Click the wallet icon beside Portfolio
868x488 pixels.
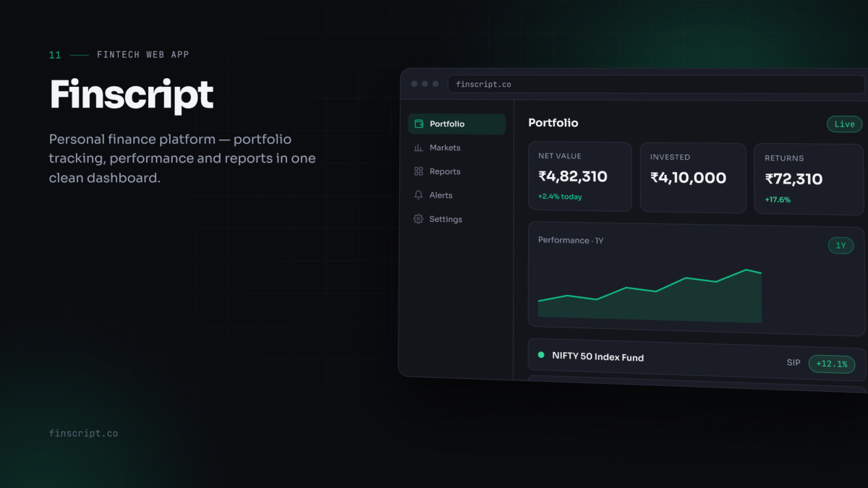pyautogui.click(x=418, y=124)
